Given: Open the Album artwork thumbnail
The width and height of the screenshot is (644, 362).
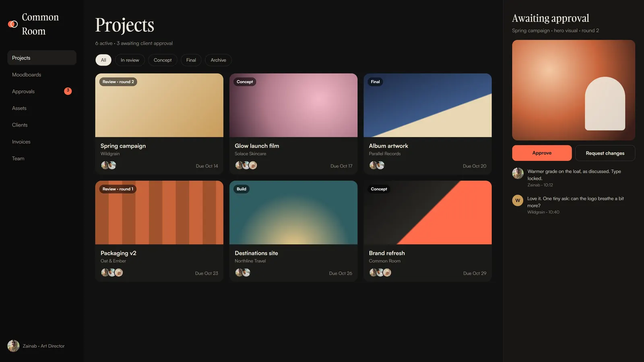Looking at the screenshot, I should click(427, 105).
